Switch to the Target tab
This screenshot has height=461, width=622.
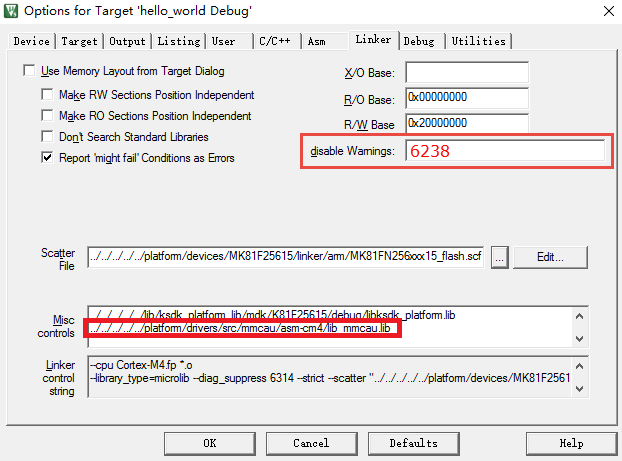click(x=79, y=41)
